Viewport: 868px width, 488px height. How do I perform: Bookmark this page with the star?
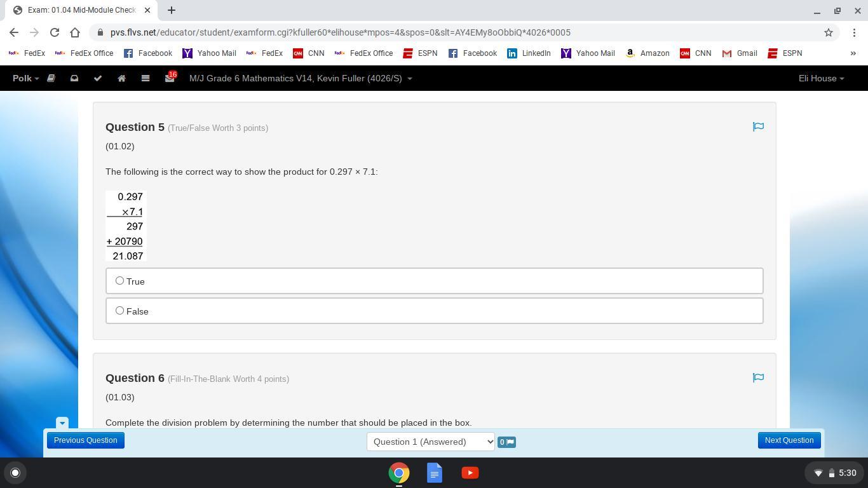(829, 32)
